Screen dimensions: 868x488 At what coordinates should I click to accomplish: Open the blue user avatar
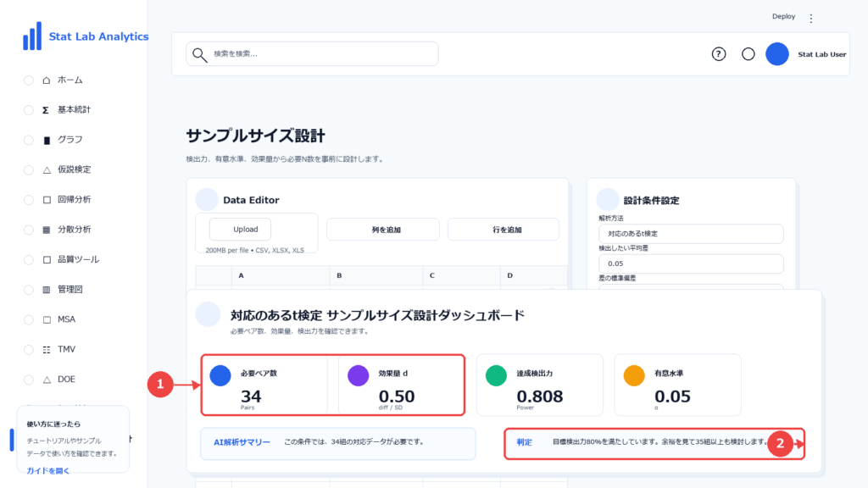tap(777, 53)
